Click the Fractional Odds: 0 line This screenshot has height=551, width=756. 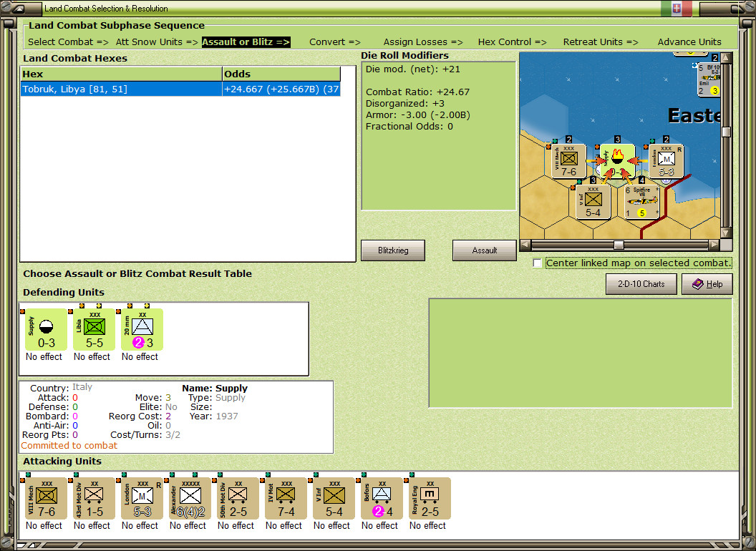point(409,127)
